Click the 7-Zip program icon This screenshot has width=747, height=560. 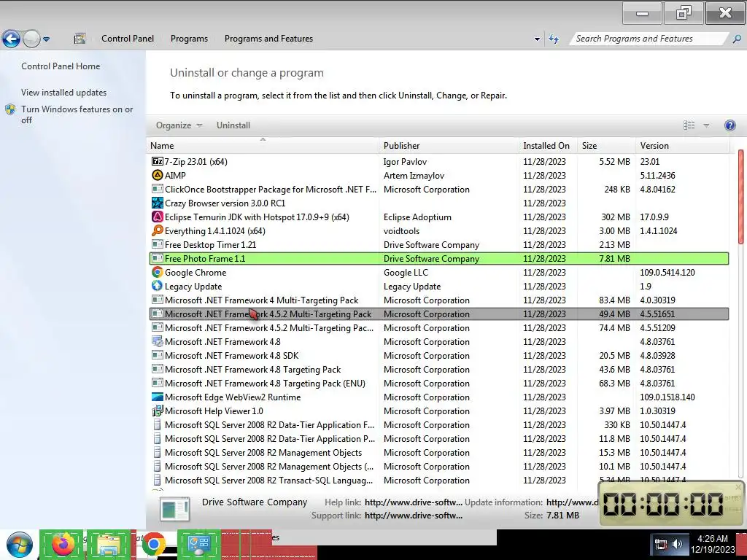tap(158, 161)
